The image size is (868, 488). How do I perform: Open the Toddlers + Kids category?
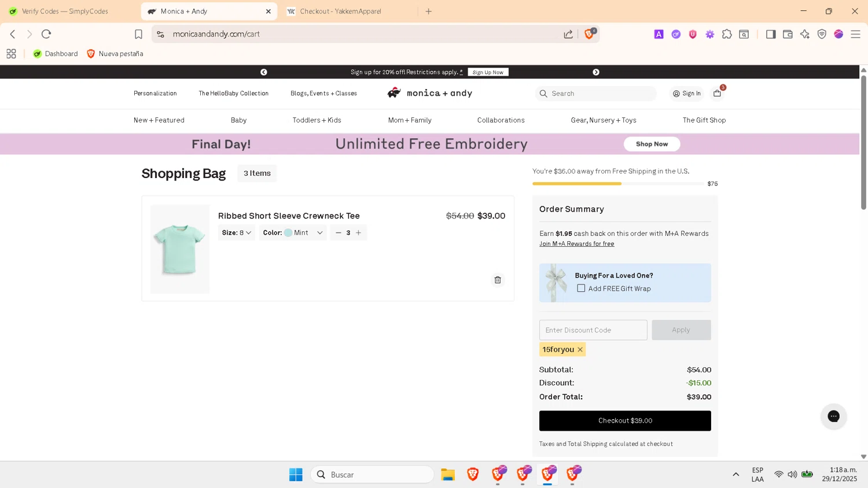click(317, 120)
